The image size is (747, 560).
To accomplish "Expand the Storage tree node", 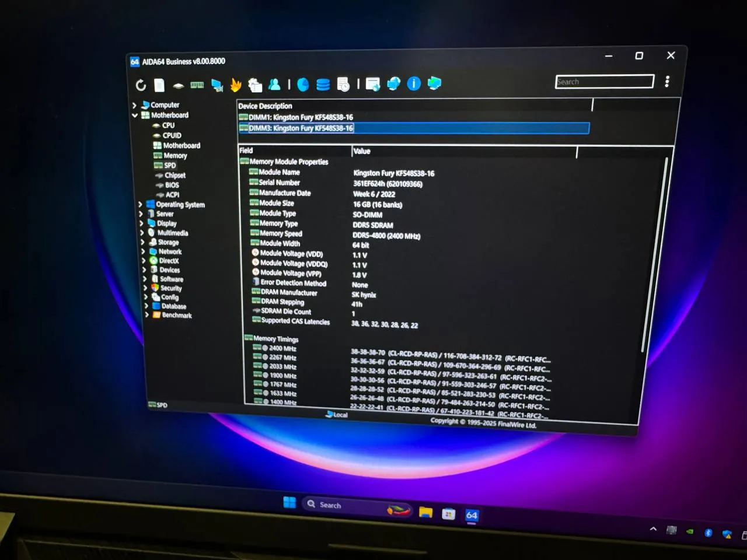I will tap(142, 242).
